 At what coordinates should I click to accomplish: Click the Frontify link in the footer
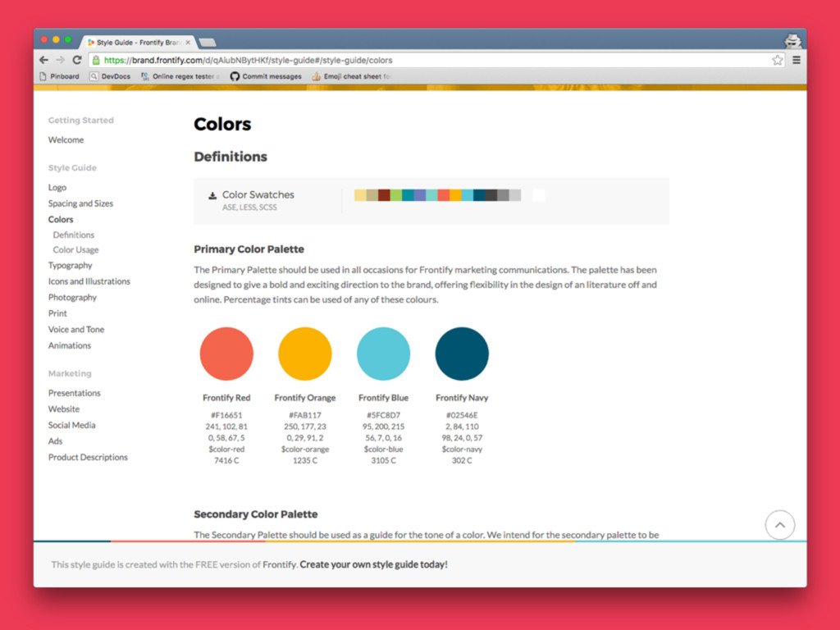[x=280, y=564]
